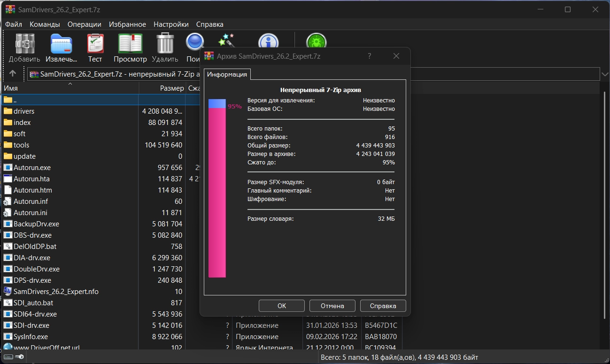This screenshot has height=364, width=610.
Task: Expand the archive path dropdown arrow
Action: click(605, 74)
